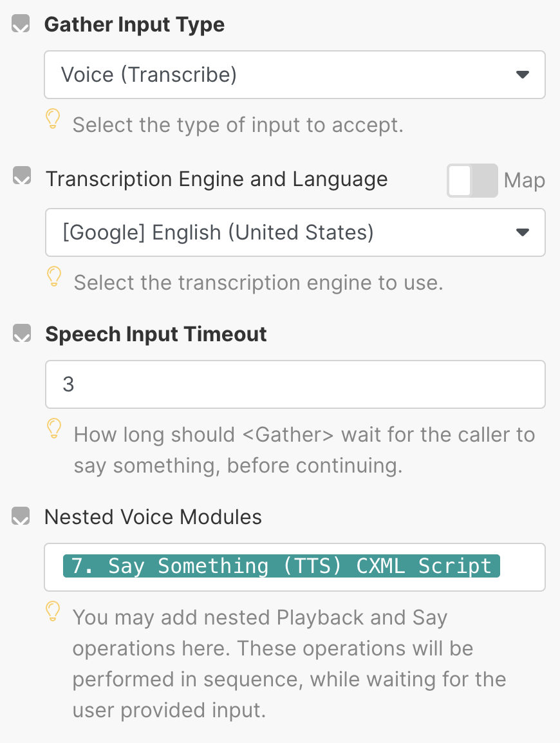Click the Speech Input Timeout field showing 3
The width and height of the screenshot is (560, 743).
click(295, 384)
